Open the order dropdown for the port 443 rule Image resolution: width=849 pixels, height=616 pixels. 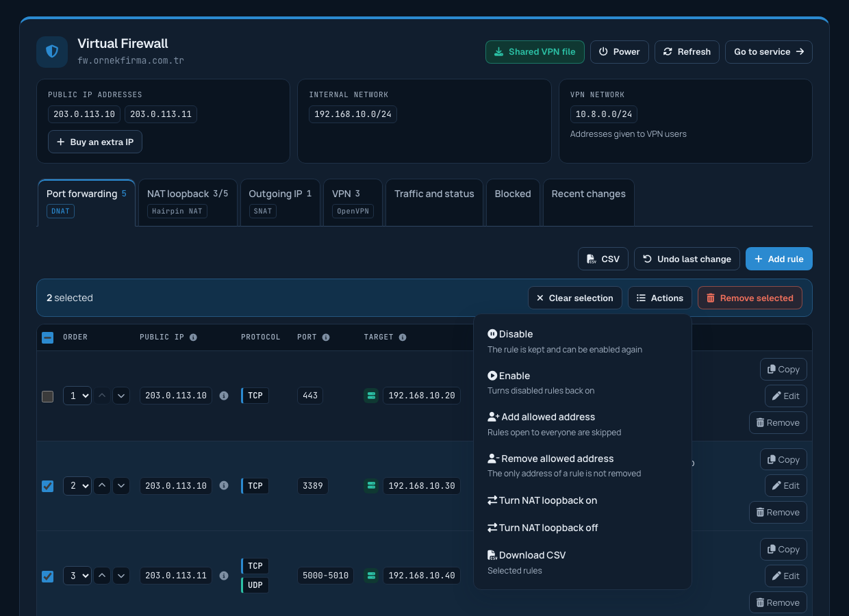77,396
